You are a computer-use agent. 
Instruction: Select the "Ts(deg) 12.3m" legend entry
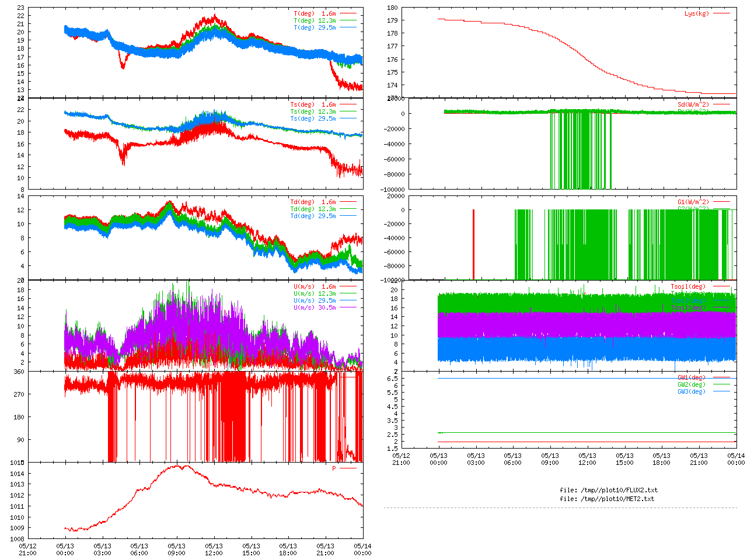coord(313,111)
